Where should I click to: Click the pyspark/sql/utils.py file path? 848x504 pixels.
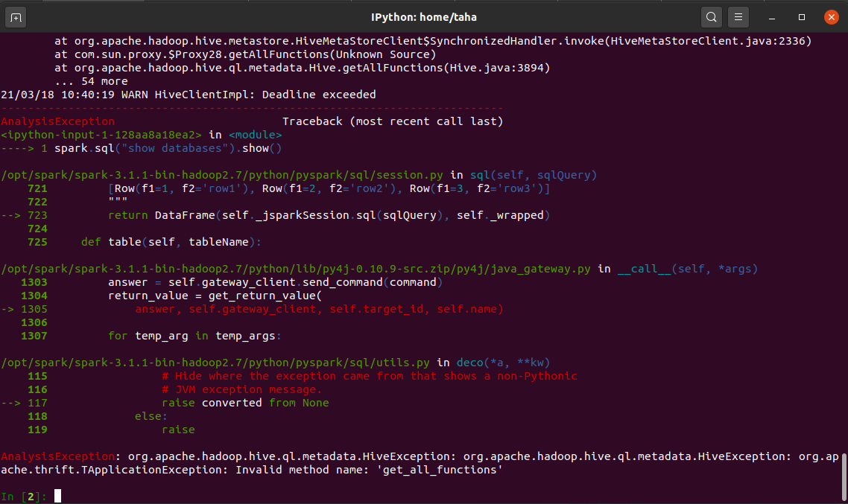click(x=216, y=363)
